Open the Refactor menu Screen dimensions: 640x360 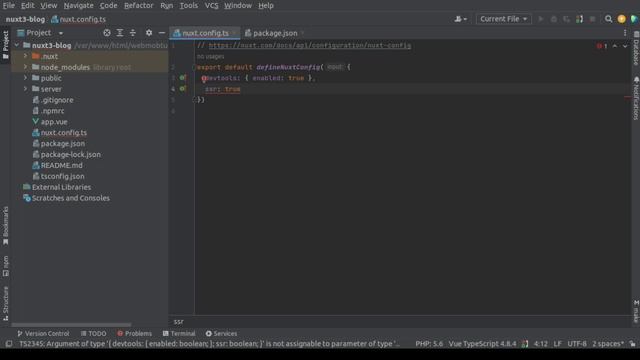pos(139,6)
